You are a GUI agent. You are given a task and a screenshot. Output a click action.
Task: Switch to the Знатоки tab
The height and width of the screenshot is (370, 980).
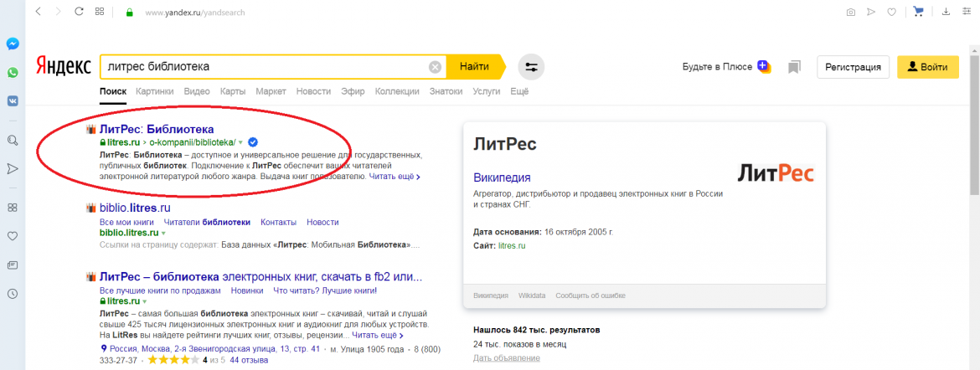[446, 91]
